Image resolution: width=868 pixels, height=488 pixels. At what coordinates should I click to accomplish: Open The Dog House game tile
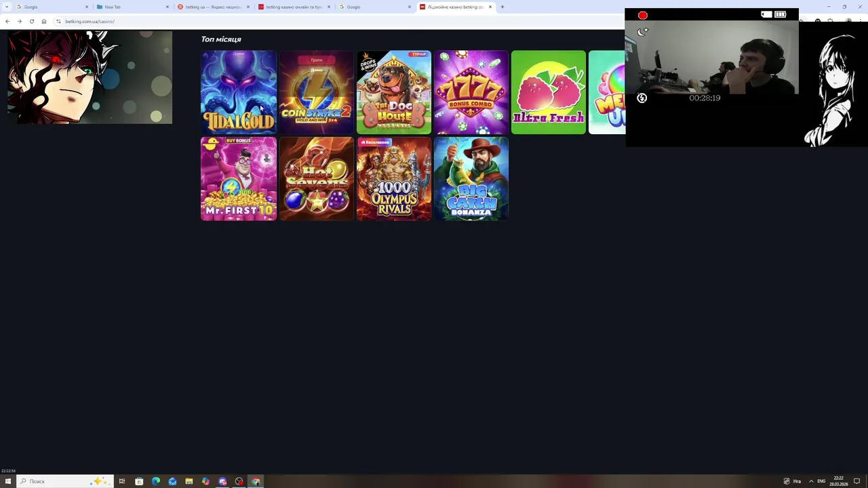394,92
